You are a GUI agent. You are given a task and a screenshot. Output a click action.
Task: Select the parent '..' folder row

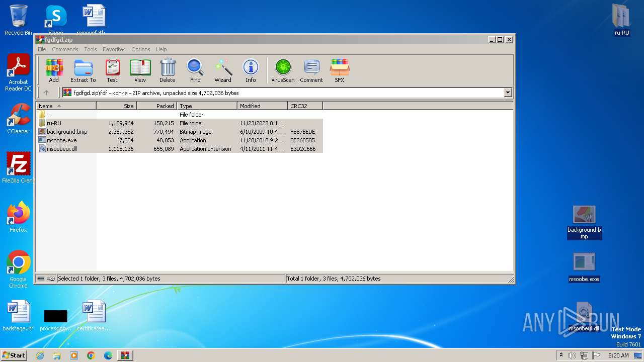click(x=180, y=115)
